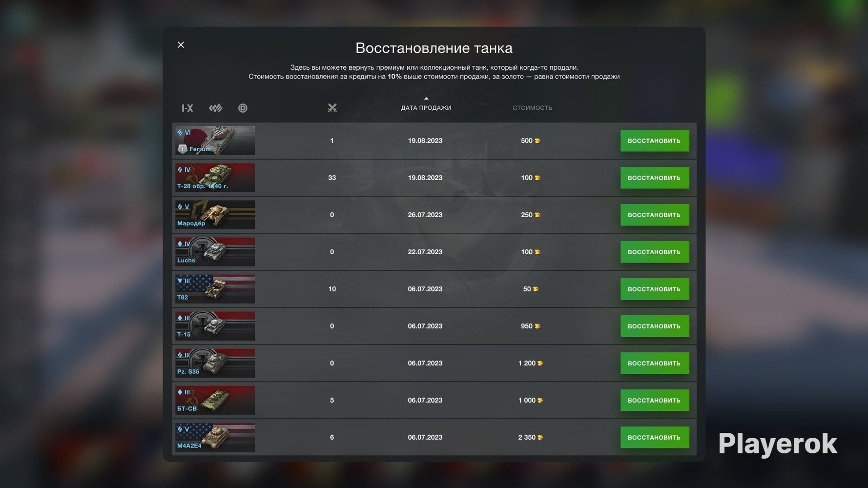The width and height of the screenshot is (868, 488).
Task: Restore the T82 tank
Action: coord(655,289)
